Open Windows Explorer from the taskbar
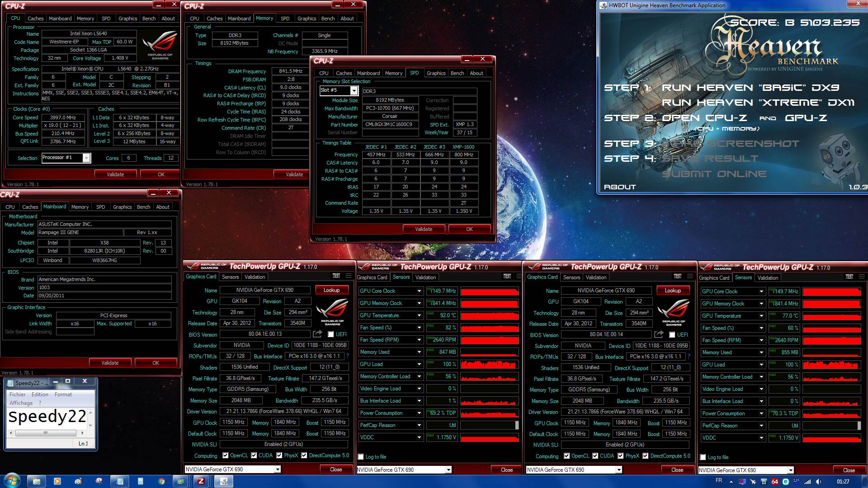This screenshot has height=488, width=868. tap(37, 481)
